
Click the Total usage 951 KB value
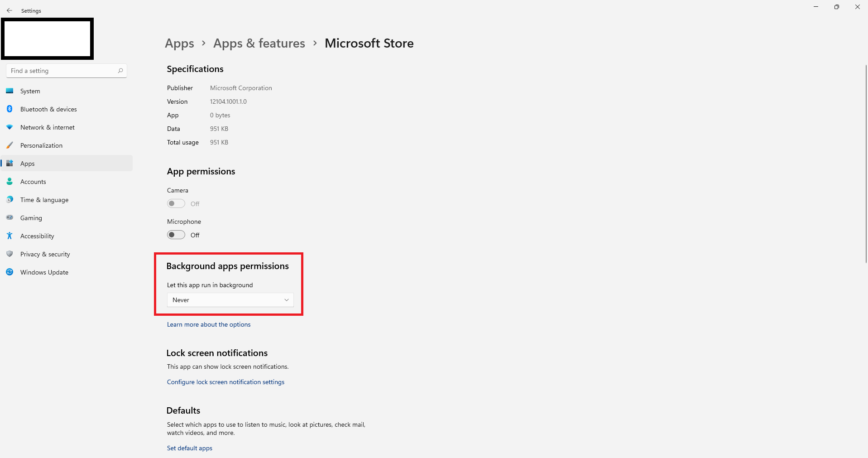pos(219,142)
